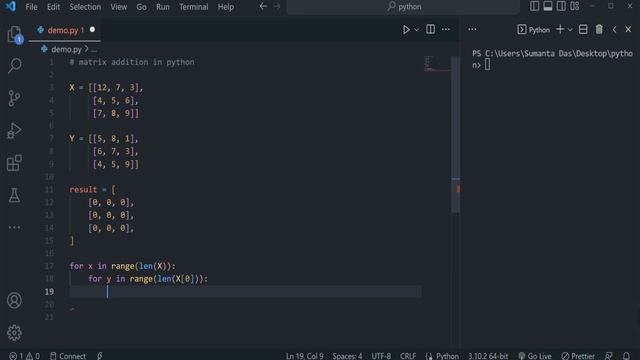Split the editor to the right
Viewport: 640px width, 360px height.
coord(430,29)
